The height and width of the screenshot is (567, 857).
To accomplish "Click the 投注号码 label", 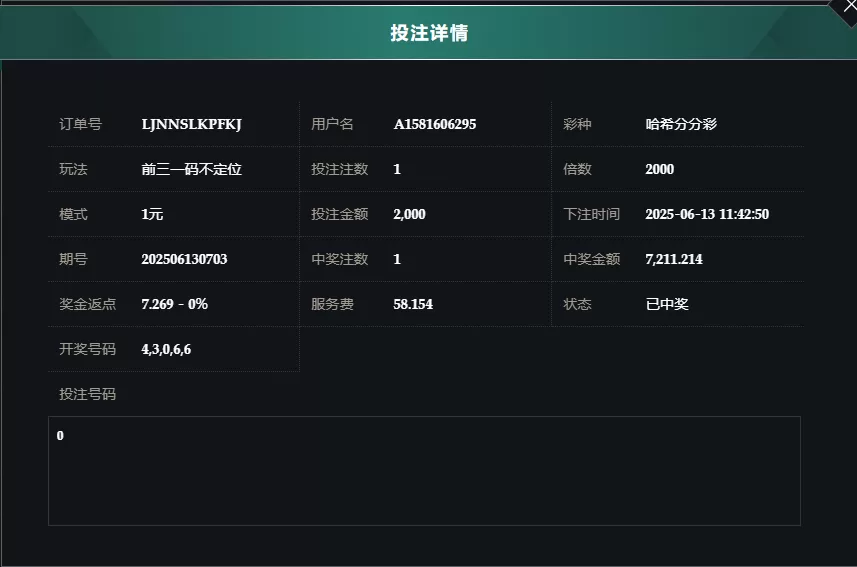I will click(87, 394).
